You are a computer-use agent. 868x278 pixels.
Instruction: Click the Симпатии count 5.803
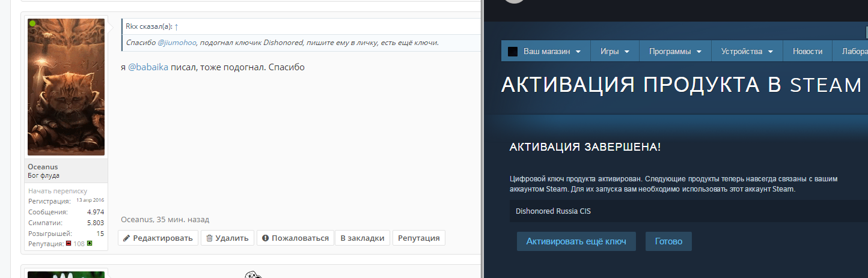tap(96, 222)
